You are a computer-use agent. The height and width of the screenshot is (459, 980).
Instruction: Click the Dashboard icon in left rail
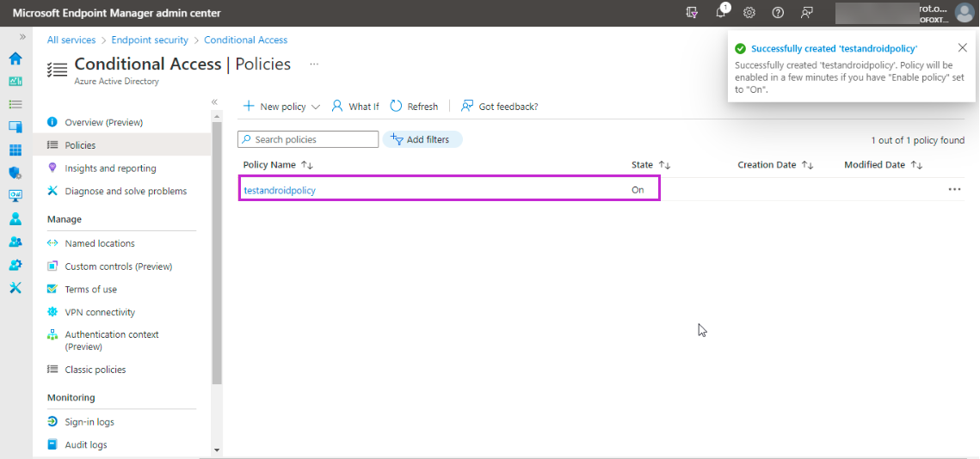pyautogui.click(x=15, y=82)
